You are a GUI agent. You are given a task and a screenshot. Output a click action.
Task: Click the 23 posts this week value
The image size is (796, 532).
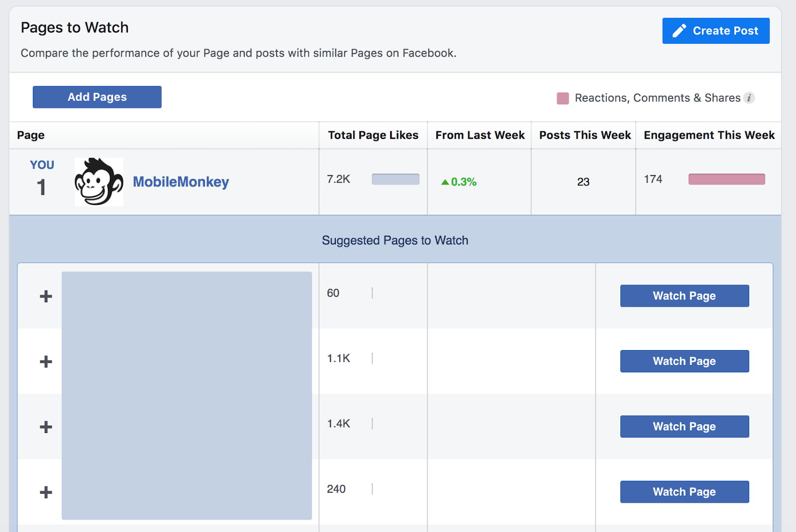coord(584,182)
